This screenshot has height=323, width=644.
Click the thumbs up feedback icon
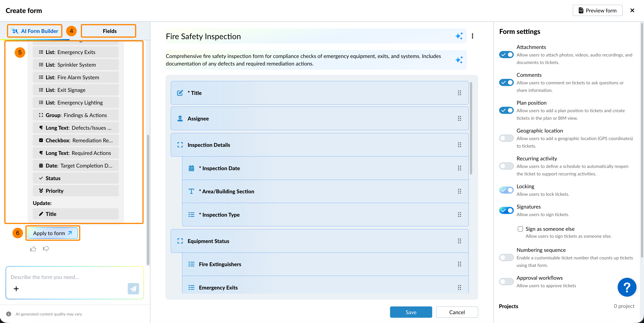pos(33,249)
